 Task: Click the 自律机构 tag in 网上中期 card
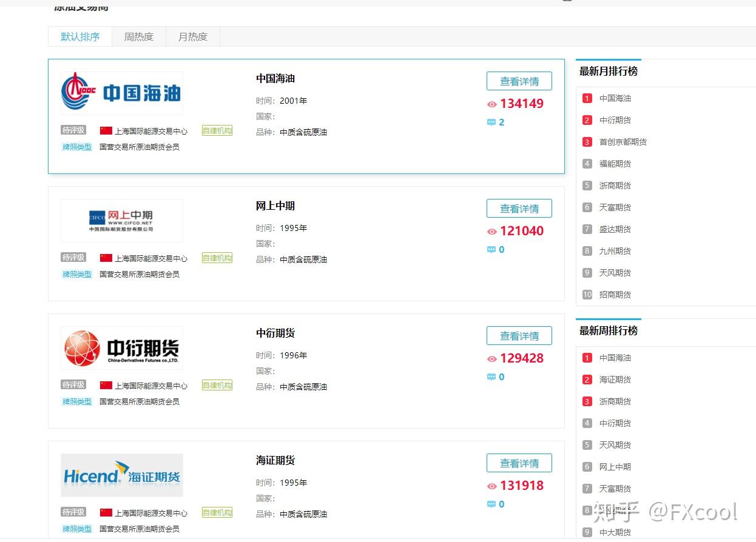(217, 258)
